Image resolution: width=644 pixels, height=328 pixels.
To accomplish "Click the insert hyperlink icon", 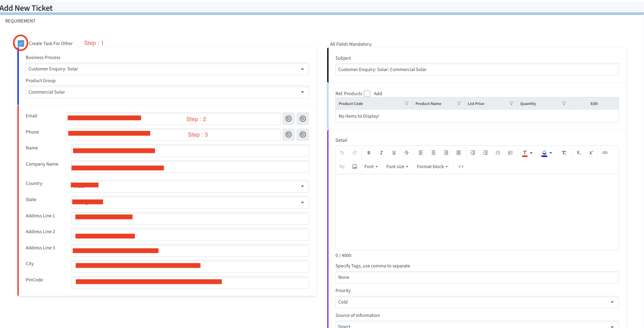I will [x=605, y=153].
